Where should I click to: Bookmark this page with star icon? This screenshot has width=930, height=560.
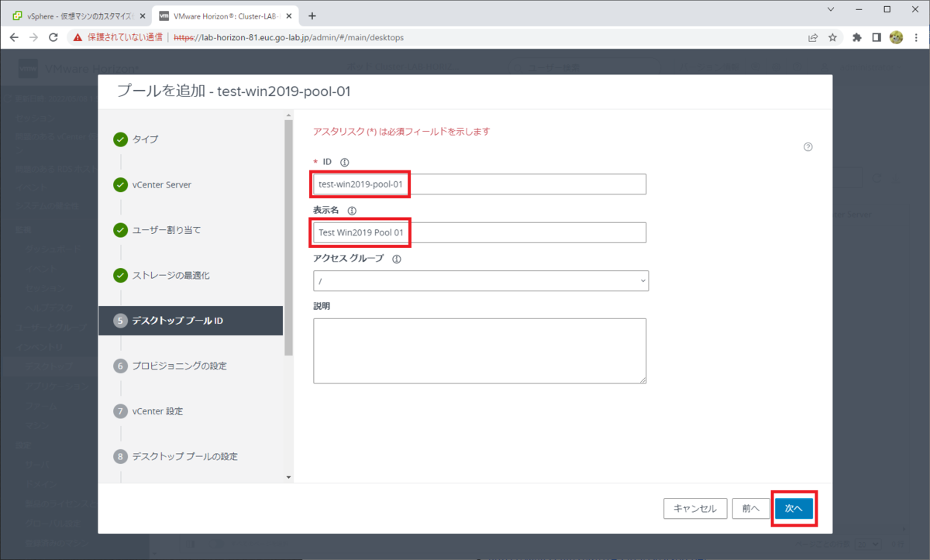(832, 37)
